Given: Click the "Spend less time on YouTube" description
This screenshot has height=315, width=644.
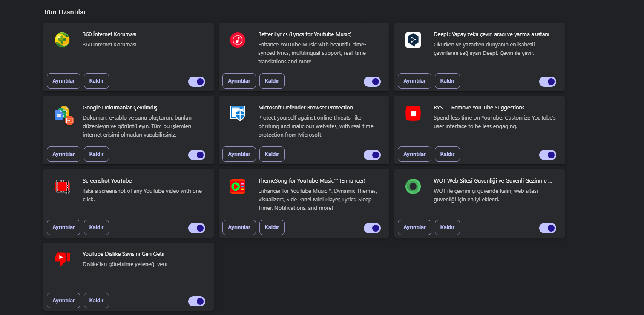Looking at the screenshot, I should point(494,122).
